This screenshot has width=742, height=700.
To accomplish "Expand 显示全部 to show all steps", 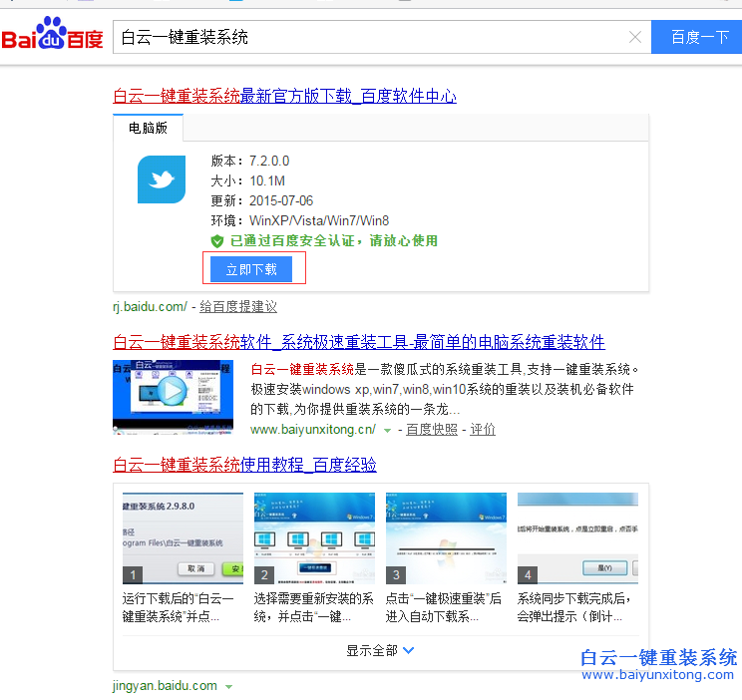I will click(380, 650).
